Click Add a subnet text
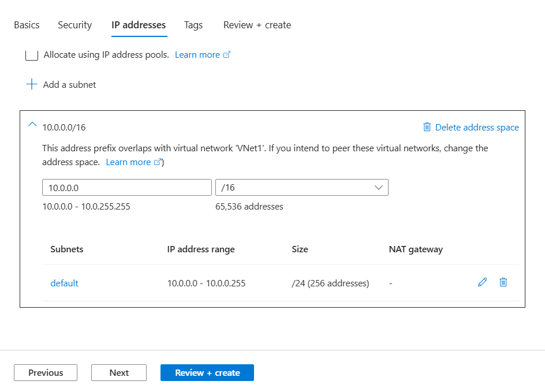The image size is (545, 392). click(69, 84)
